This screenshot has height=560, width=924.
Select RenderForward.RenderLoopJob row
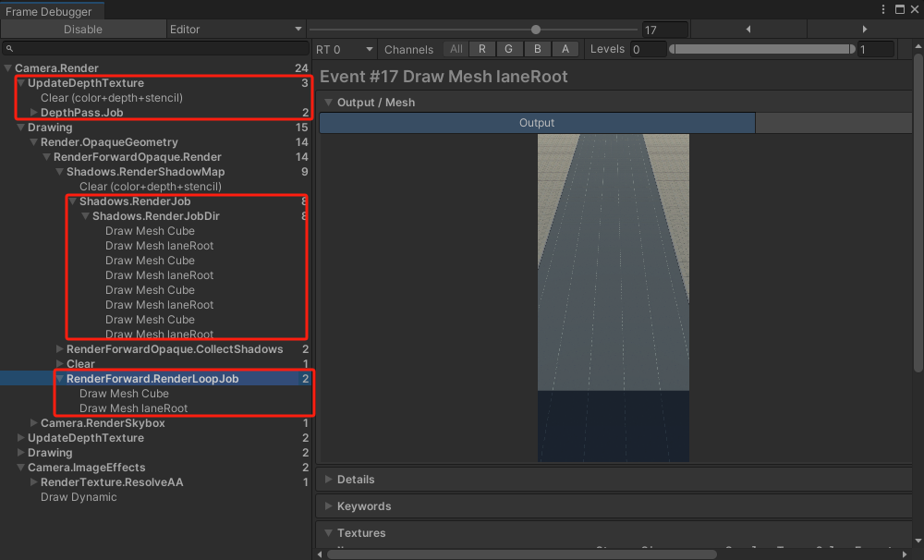click(x=155, y=379)
